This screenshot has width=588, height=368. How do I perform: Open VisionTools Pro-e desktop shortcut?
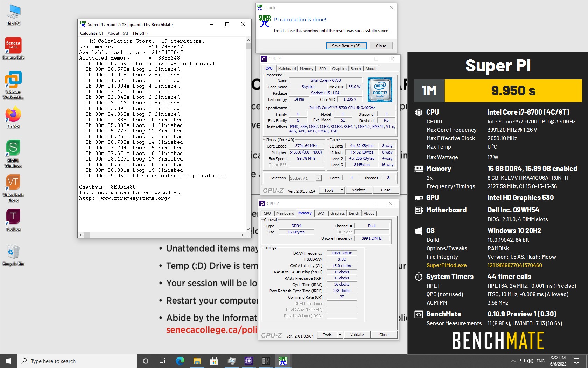click(13, 188)
